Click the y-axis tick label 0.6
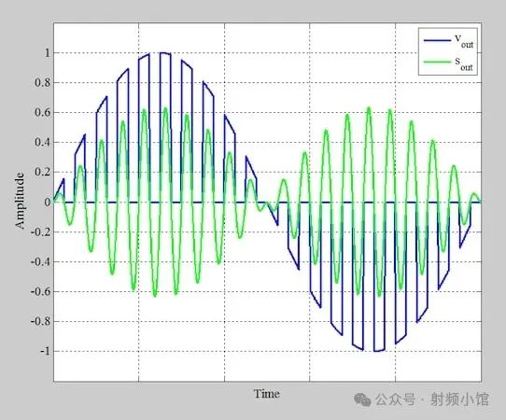The width and height of the screenshot is (506, 420). (x=43, y=113)
